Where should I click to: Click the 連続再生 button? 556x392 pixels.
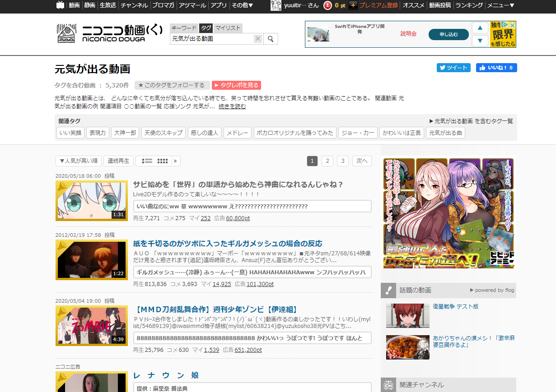click(118, 161)
